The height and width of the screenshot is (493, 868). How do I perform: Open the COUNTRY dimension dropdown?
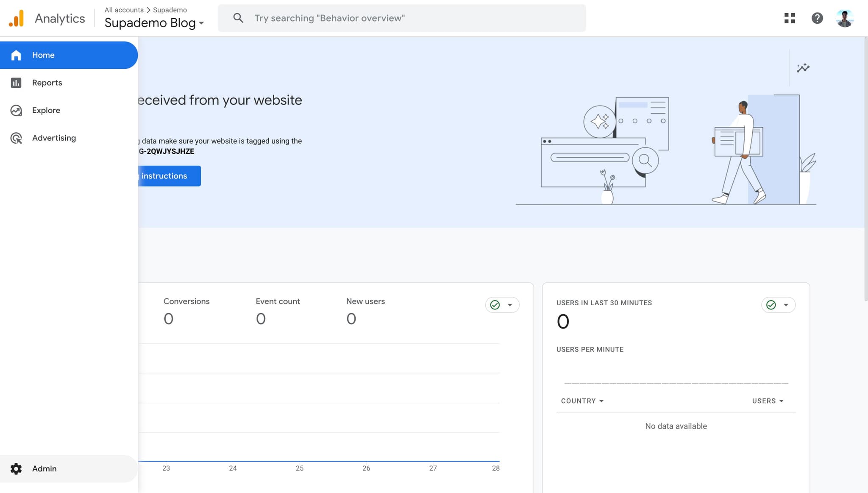tap(582, 401)
